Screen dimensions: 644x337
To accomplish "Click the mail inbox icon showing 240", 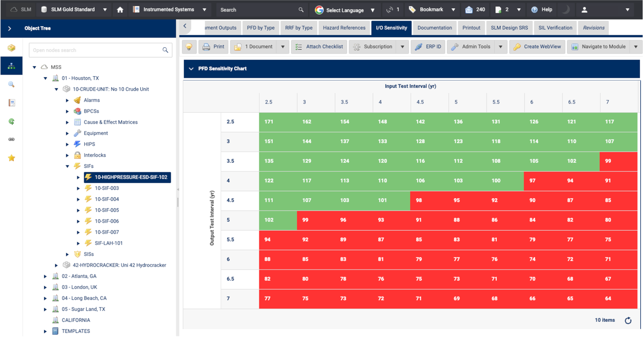I will 469,10.
